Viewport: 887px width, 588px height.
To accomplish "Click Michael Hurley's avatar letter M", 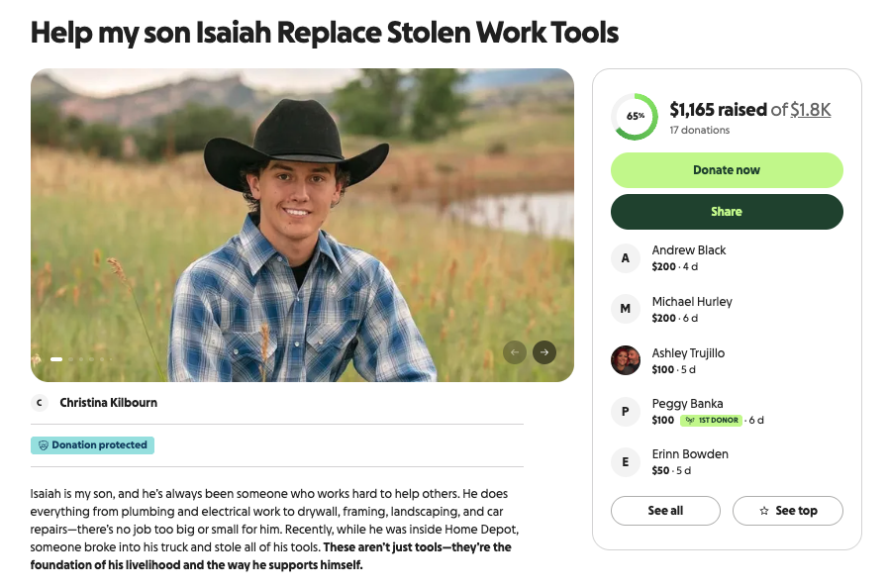I will [626, 309].
